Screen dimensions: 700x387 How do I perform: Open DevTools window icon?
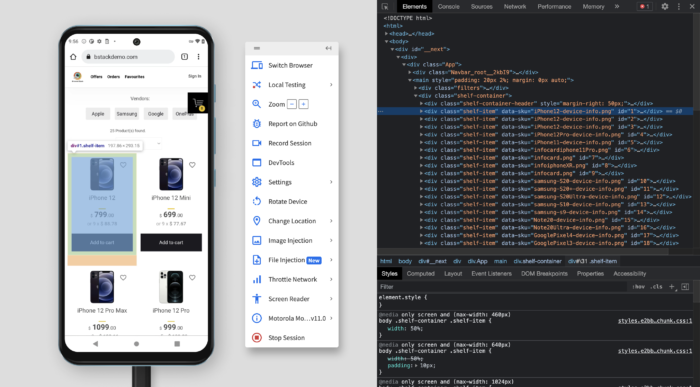pyautogui.click(x=257, y=162)
